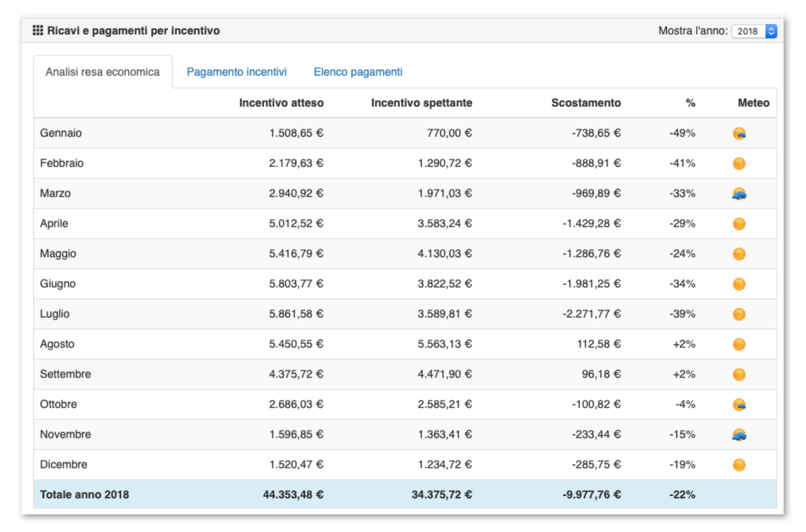Click the 1.234,72 € value
The height and width of the screenshot is (532, 806).
click(x=445, y=464)
